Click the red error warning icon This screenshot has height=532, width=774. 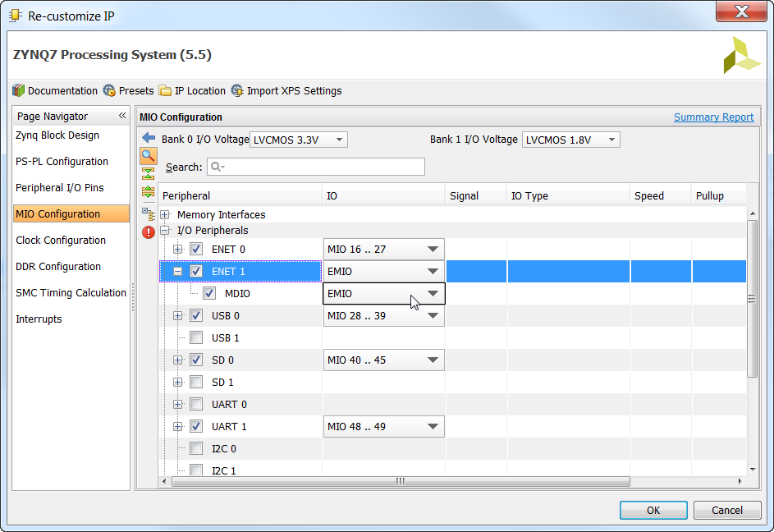pos(148,232)
